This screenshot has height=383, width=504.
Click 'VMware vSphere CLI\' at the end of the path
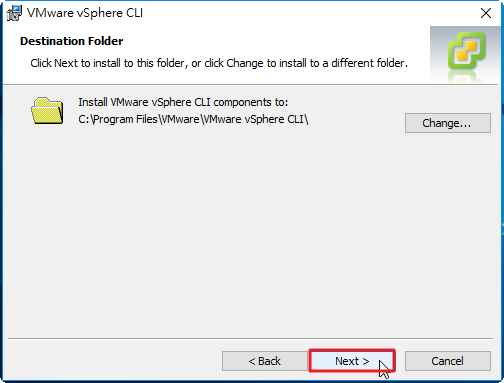click(255, 119)
